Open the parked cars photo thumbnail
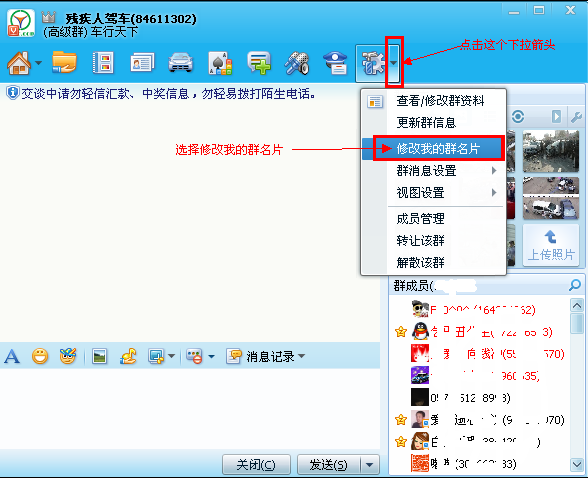The width and height of the screenshot is (588, 478). coord(550,198)
